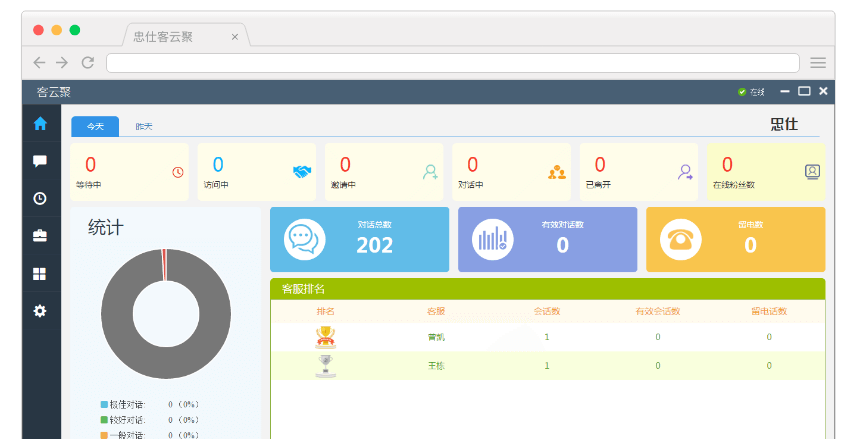Click the 已离开 user-left icon

(x=685, y=172)
